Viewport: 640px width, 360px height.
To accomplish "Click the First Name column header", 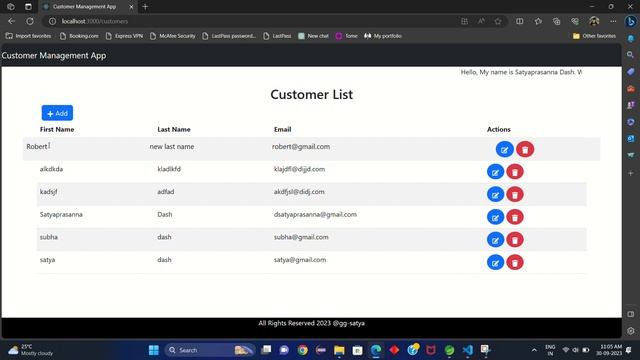I will tap(57, 129).
